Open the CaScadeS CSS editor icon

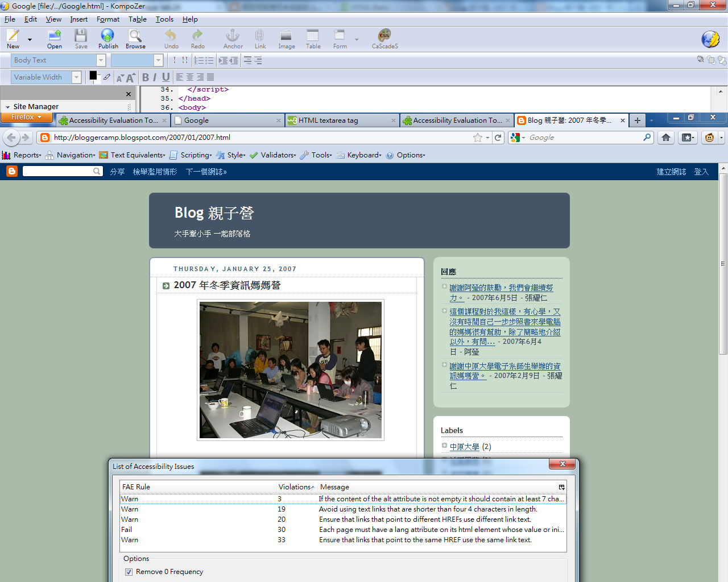tap(384, 39)
